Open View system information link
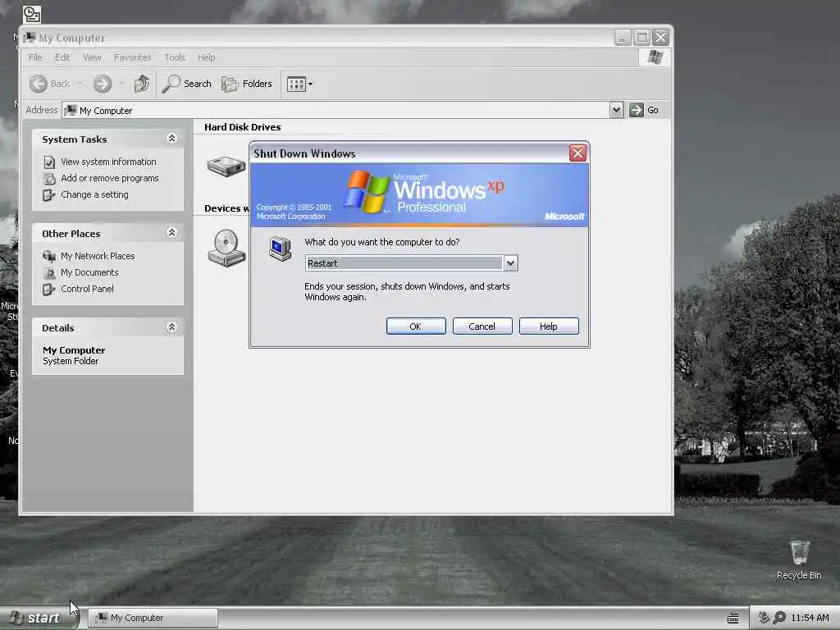The height and width of the screenshot is (630, 840). 109,162
